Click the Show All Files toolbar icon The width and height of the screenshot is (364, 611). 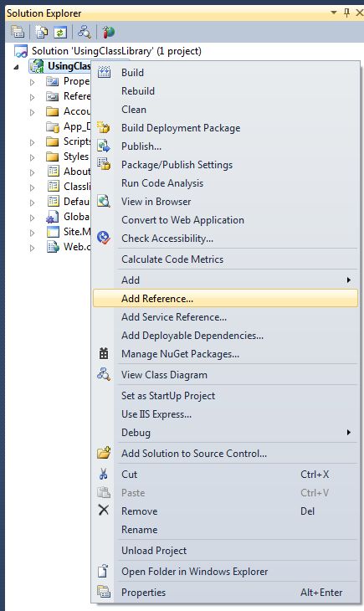[41, 32]
